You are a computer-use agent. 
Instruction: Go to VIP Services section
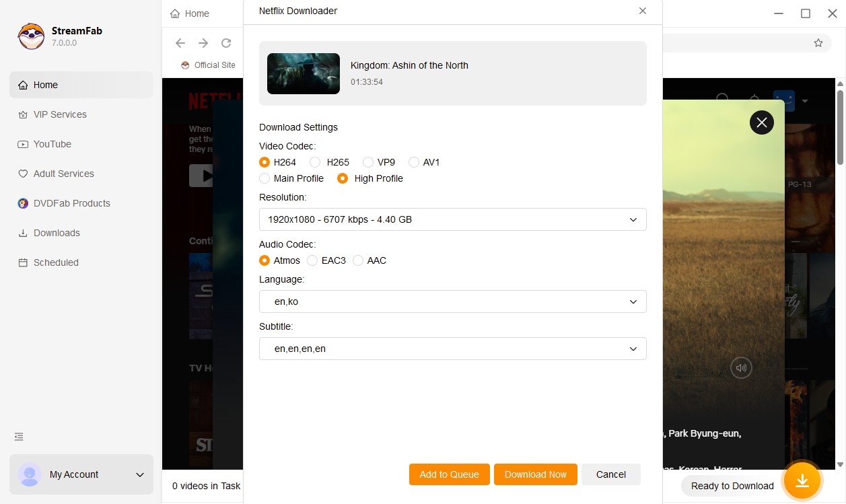(60, 114)
